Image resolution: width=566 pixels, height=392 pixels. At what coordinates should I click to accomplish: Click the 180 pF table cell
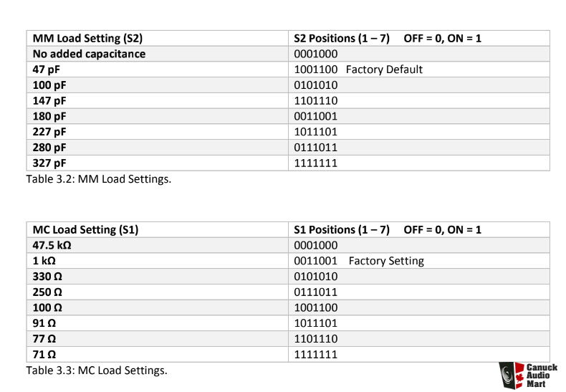[158, 116]
